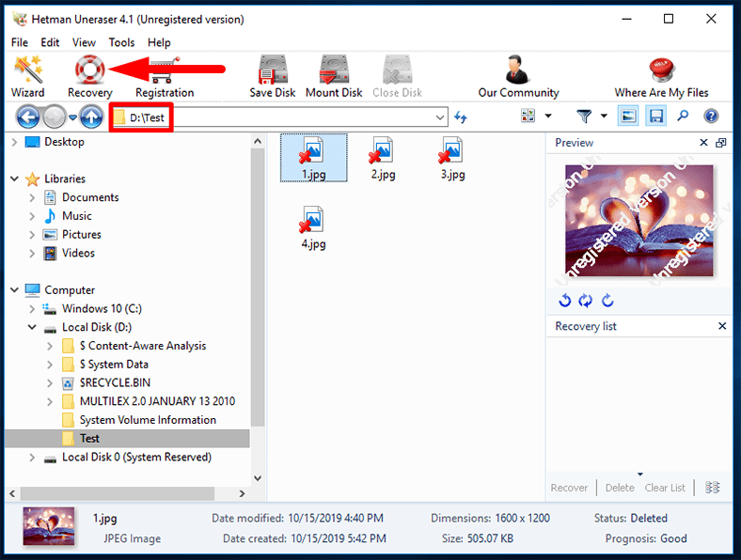The height and width of the screenshot is (560, 741).
Task: Rotate preview image clockwise
Action: click(607, 301)
